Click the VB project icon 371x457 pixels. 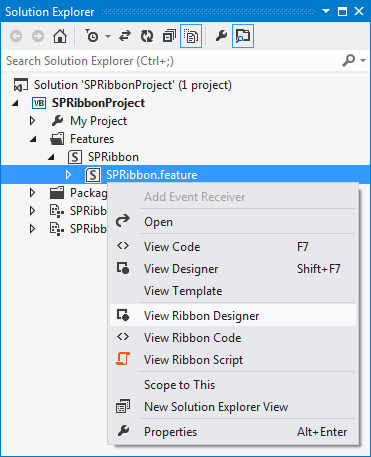[x=39, y=103]
